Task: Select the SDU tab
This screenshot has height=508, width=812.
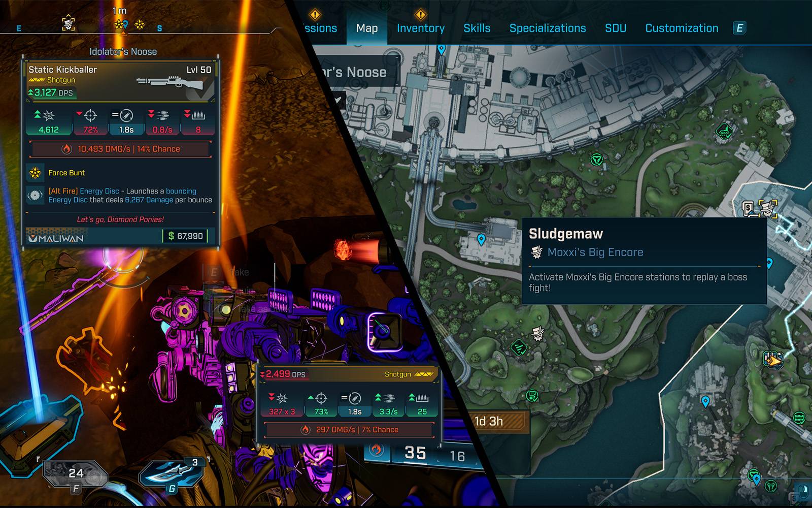Action: coord(615,28)
